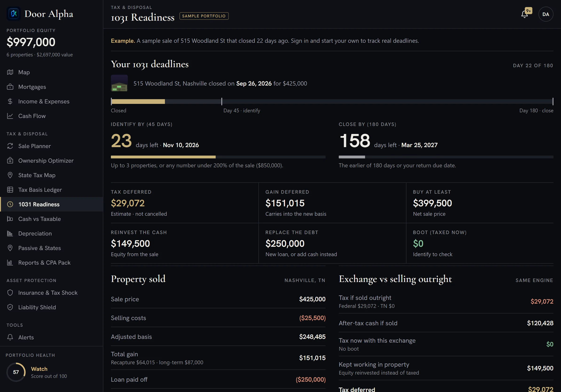Open the Map menu item
This screenshot has height=392, width=561.
point(51,72)
